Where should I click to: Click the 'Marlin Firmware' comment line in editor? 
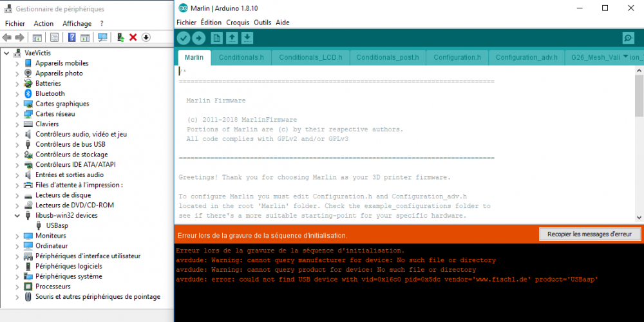point(216,100)
